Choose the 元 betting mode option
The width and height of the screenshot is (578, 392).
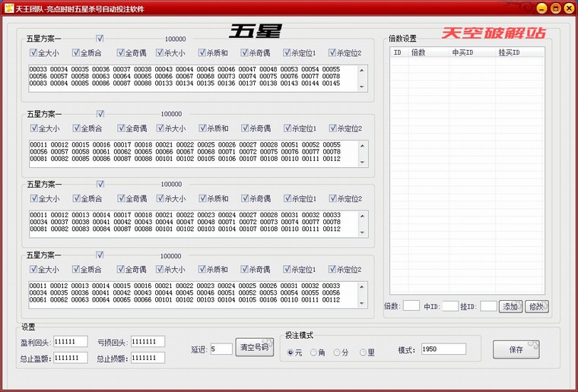tap(290, 352)
